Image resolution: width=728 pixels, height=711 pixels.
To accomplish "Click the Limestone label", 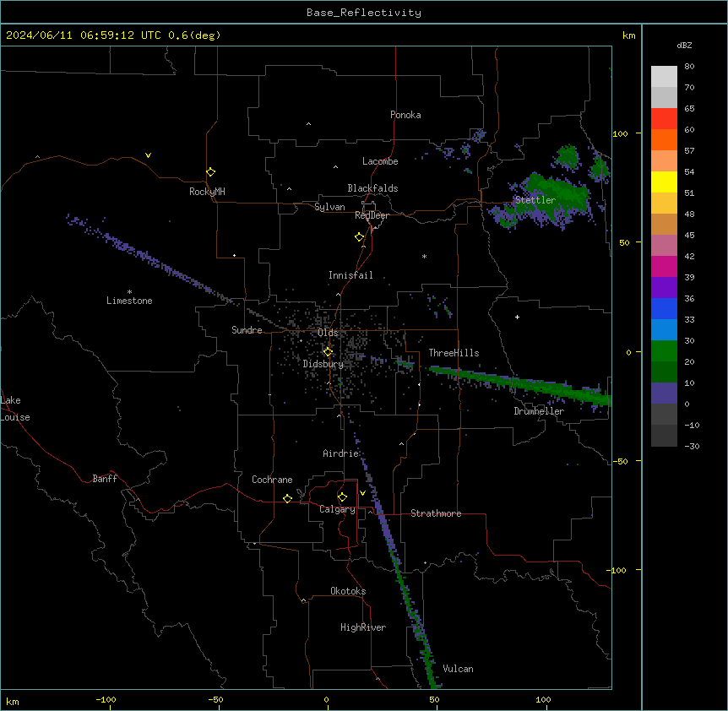I will point(129,301).
